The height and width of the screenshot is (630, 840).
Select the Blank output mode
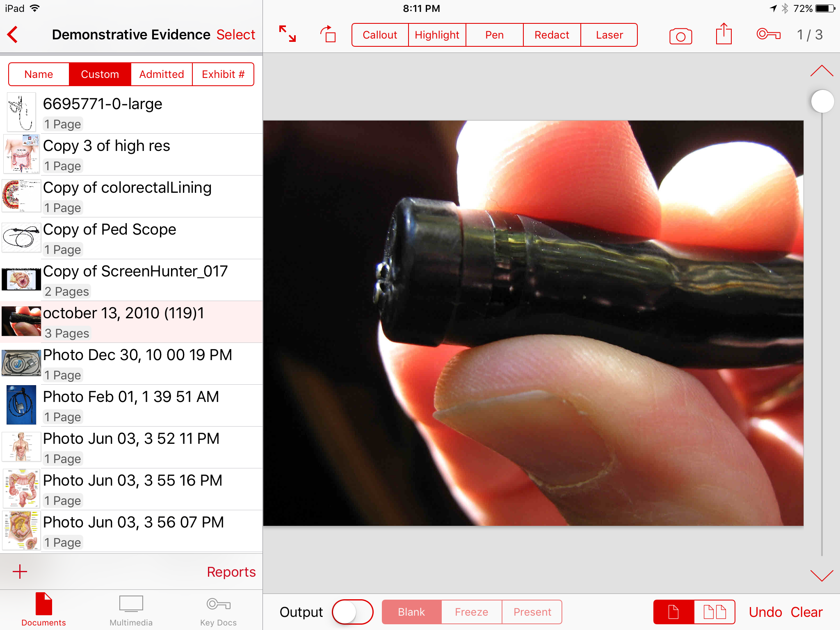pyautogui.click(x=411, y=612)
